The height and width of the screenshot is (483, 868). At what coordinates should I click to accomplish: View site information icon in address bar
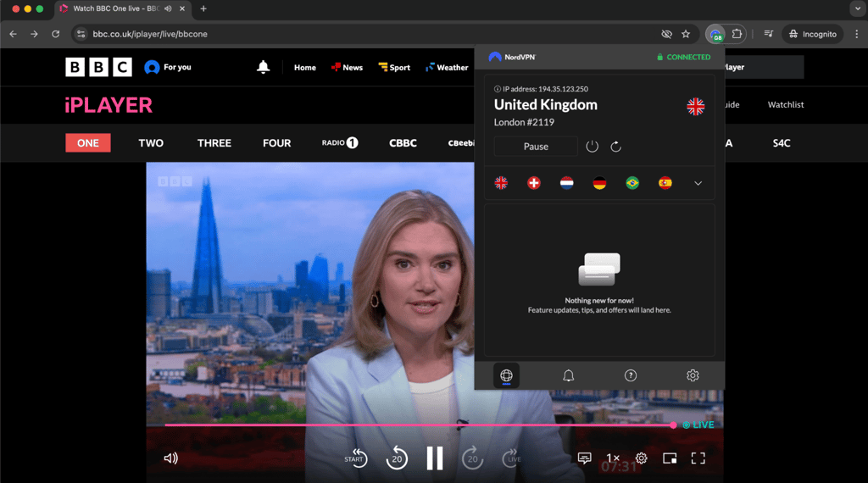(x=81, y=34)
